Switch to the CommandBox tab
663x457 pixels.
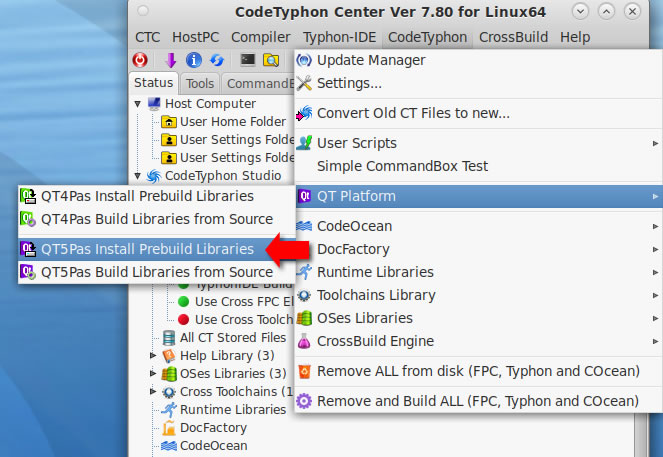point(258,84)
